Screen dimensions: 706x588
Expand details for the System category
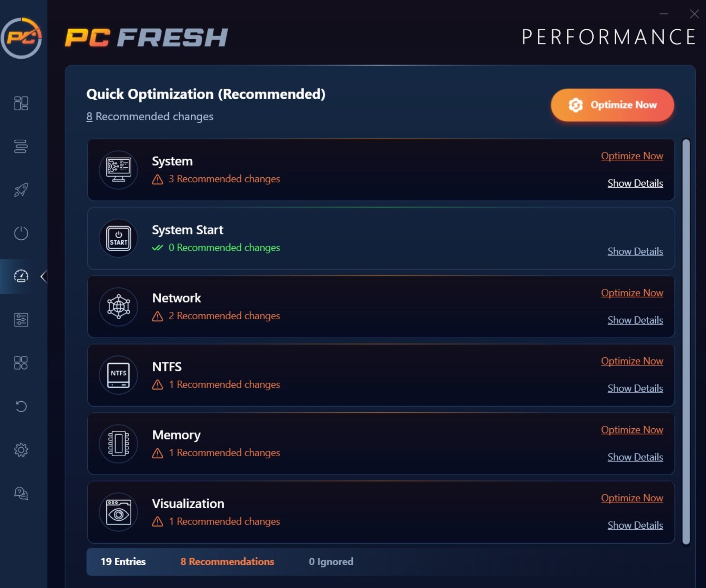[635, 183]
